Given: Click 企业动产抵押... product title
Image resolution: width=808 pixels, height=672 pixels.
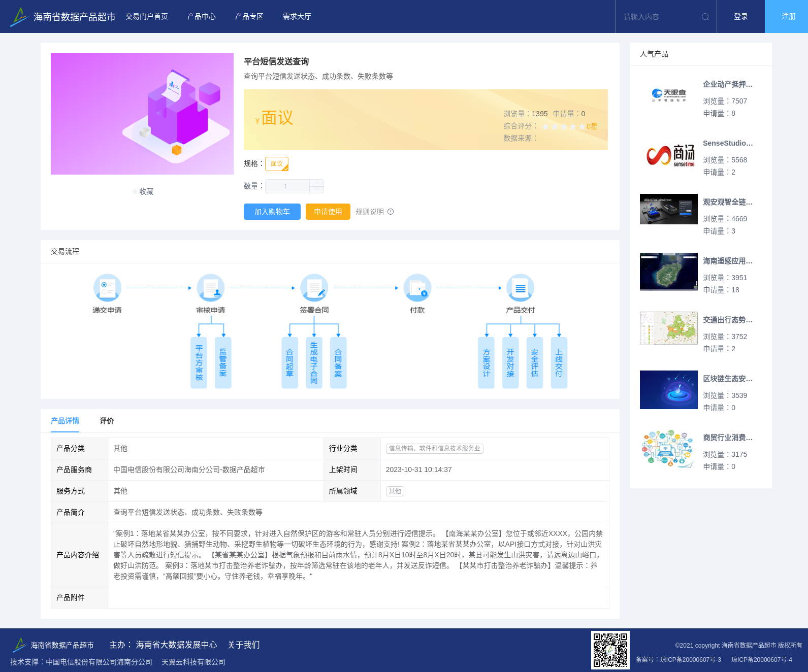Looking at the screenshot, I should click(728, 84).
